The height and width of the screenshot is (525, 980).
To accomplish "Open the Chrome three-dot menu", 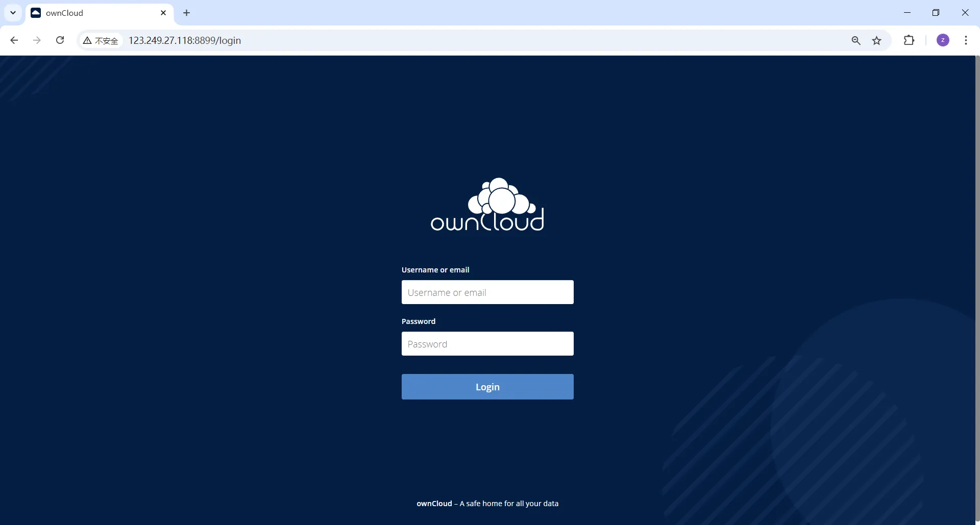I will [966, 40].
